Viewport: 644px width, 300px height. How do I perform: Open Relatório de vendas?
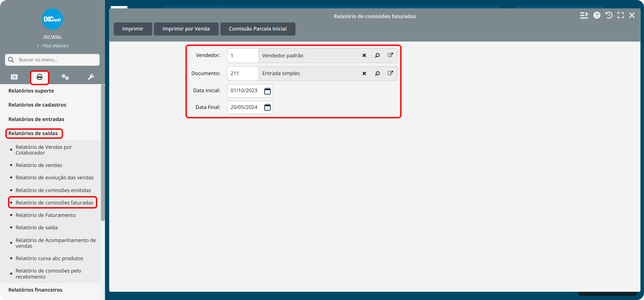[x=39, y=165]
